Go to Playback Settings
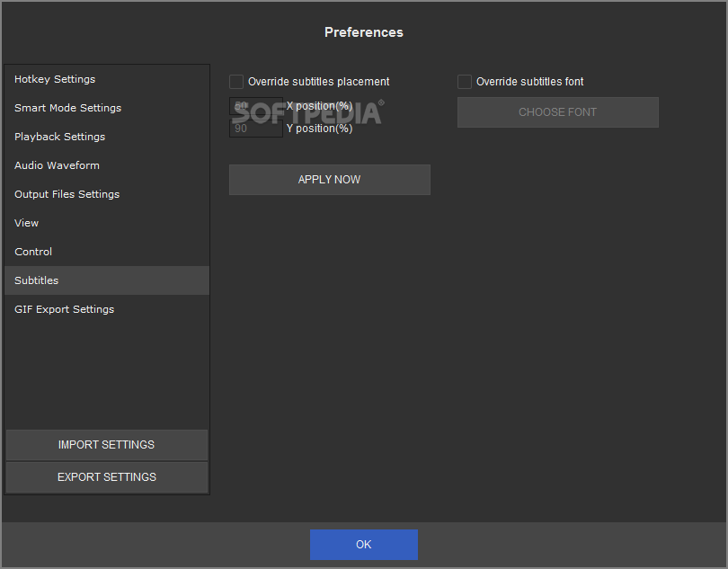728x569 pixels. click(x=107, y=137)
